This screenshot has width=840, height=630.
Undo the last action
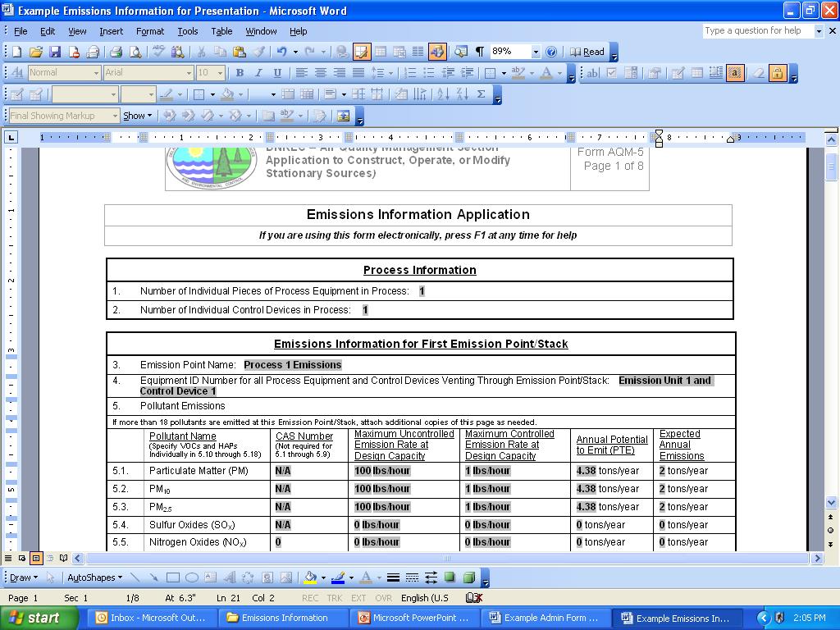click(282, 52)
